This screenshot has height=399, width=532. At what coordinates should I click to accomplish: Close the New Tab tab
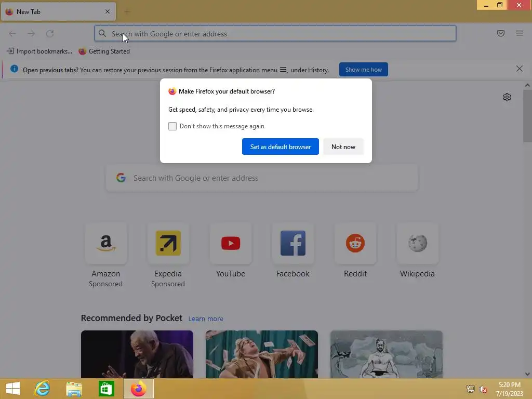coord(108,11)
